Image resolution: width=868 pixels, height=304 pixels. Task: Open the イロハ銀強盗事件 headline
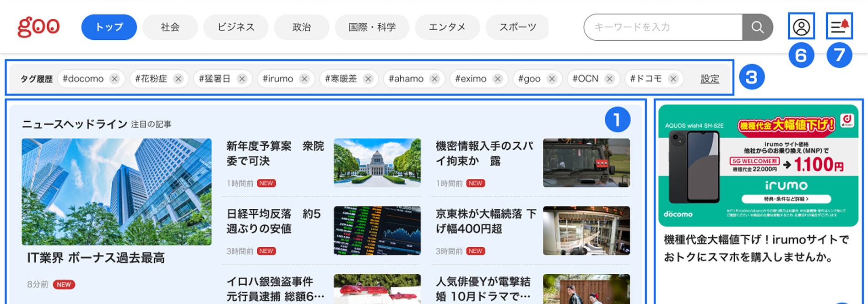click(276, 289)
